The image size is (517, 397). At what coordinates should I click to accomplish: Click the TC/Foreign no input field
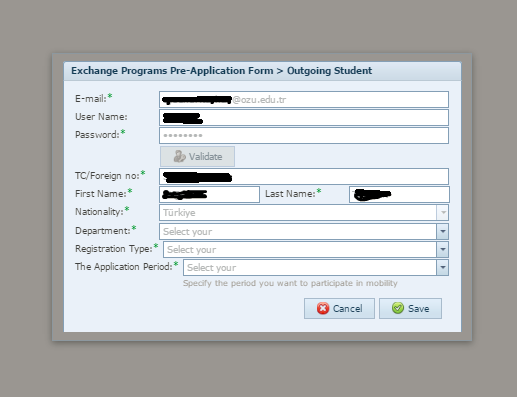304,176
